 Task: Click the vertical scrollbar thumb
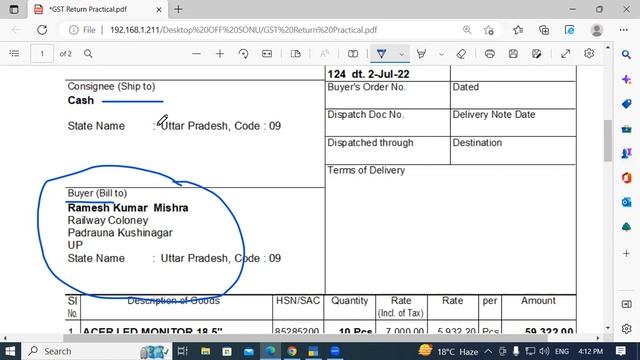pos(608,140)
